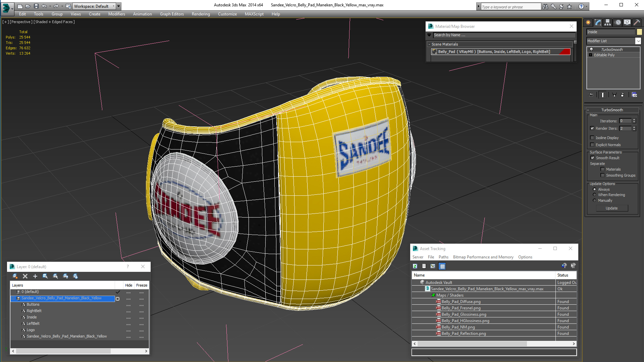Refresh the Asset Tracking list
This screenshot has height=362, width=644.
click(415, 266)
